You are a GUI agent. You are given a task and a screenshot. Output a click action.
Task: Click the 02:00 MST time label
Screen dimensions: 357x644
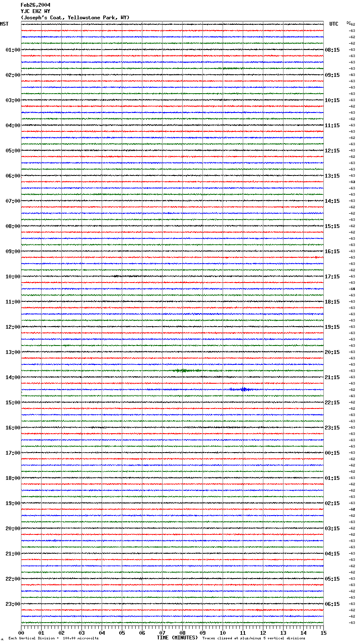[13, 75]
